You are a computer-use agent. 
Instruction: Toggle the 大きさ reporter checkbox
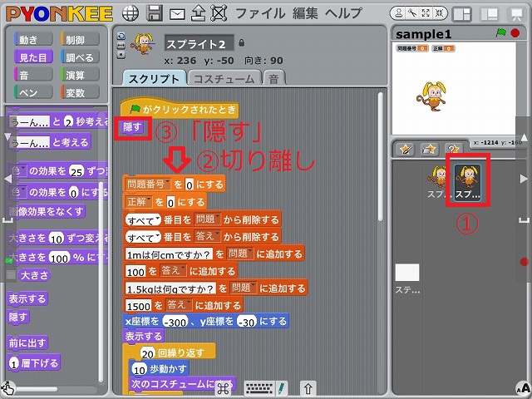click(x=10, y=274)
